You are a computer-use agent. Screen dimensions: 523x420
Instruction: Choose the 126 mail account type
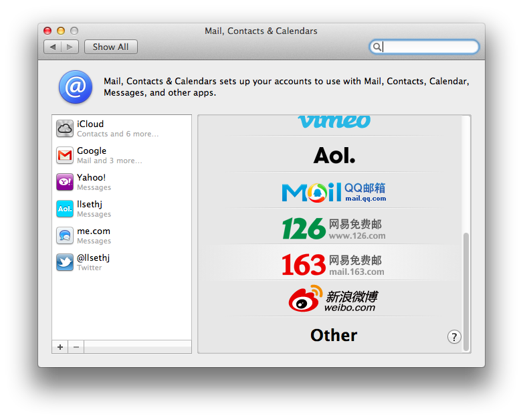click(334, 229)
